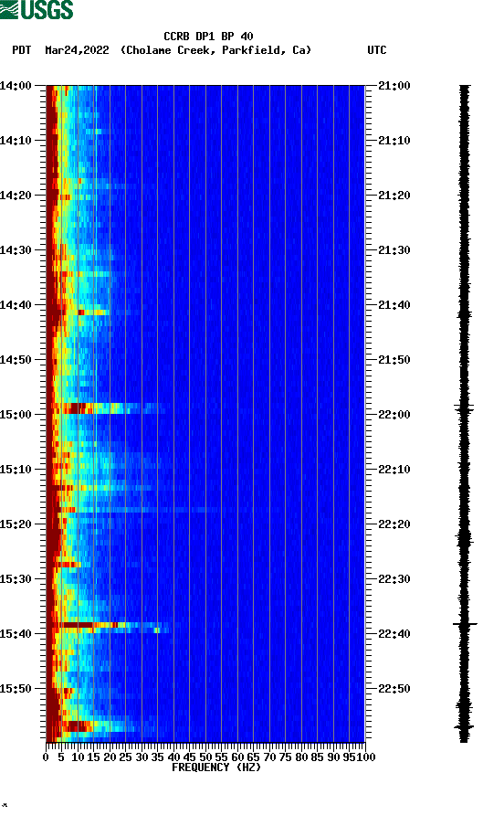This screenshot has width=504, height=815.
Task: Click the 14:40 PDT time label
Action: (x=16, y=305)
